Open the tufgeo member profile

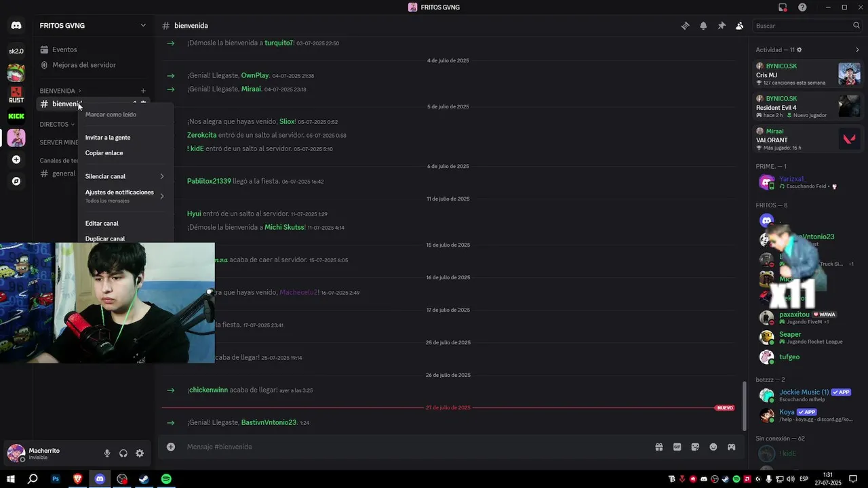pos(789,357)
